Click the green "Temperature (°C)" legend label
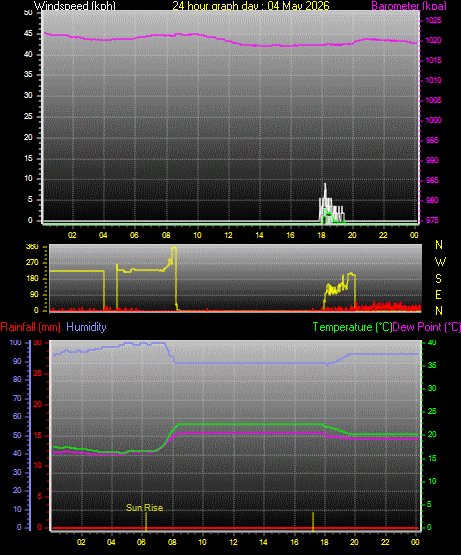 click(352, 327)
